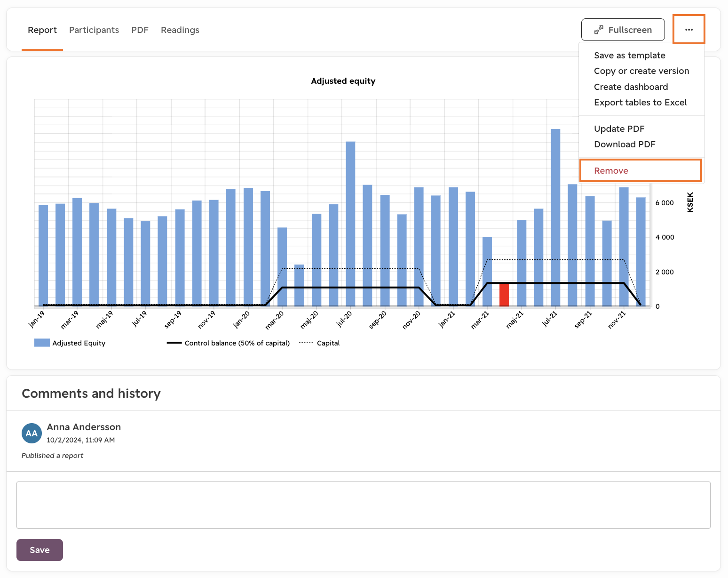This screenshot has height=578, width=728.
Task: Click the Fullscreen button
Action: [x=623, y=30]
